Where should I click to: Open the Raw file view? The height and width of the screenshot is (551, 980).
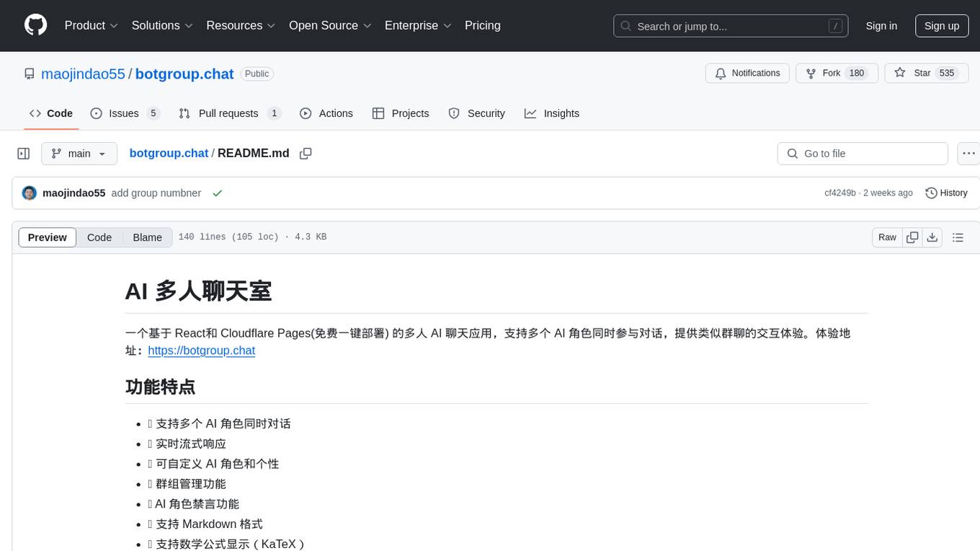click(x=887, y=237)
